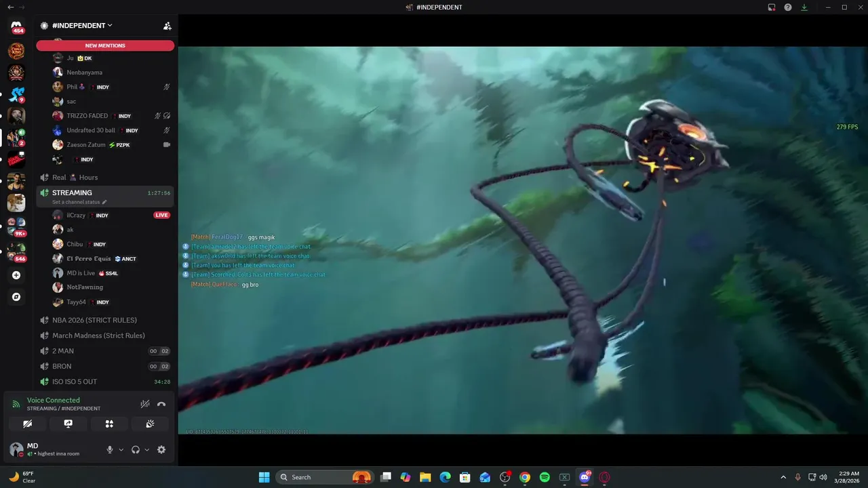868x488 pixels.
Task: Open Discord help icon in title bar
Action: pos(788,7)
